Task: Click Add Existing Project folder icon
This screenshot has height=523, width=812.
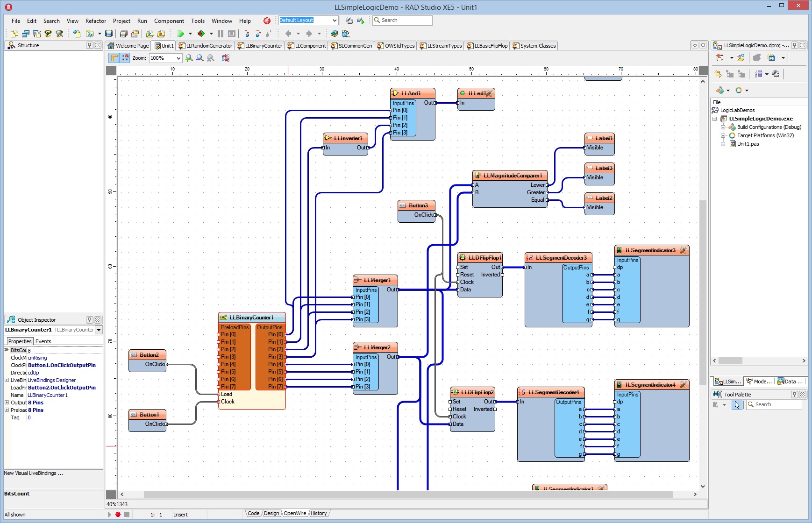Action: tap(741, 57)
